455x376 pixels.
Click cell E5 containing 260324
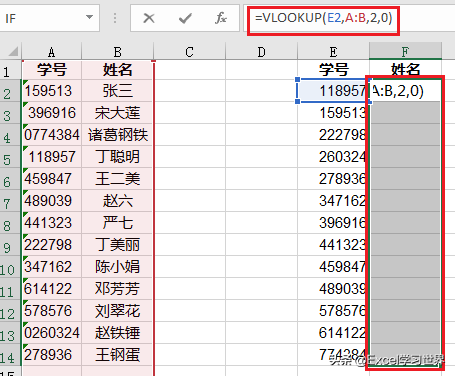[x=333, y=157]
